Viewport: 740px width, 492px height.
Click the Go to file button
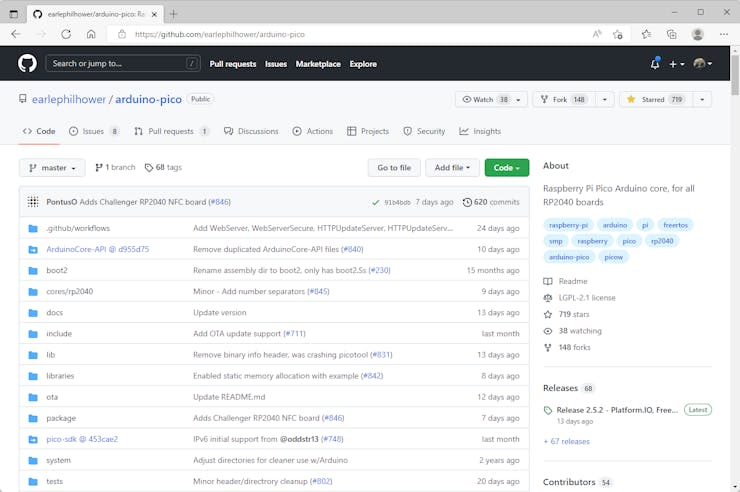393,168
